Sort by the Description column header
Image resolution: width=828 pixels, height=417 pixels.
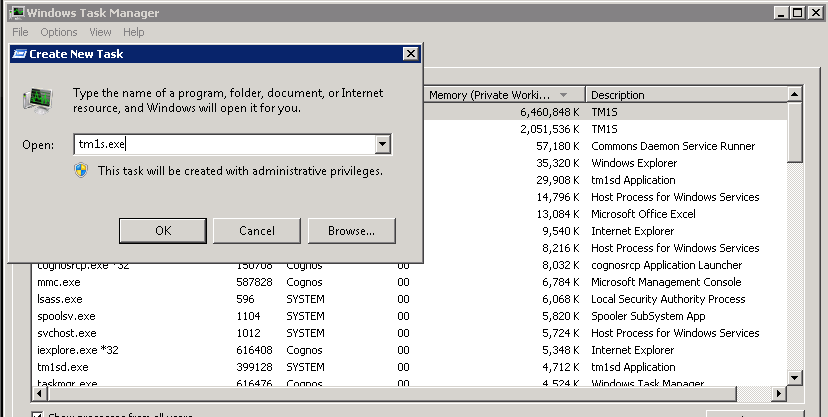pos(686,95)
